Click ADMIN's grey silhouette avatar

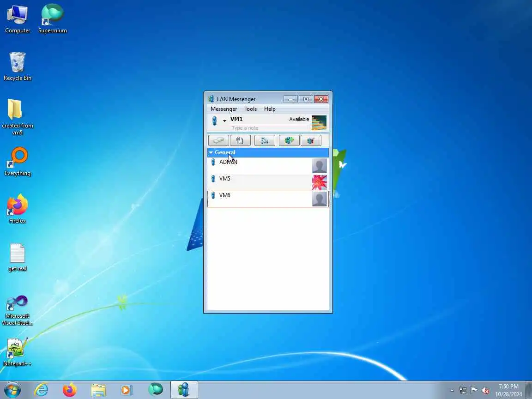click(319, 166)
